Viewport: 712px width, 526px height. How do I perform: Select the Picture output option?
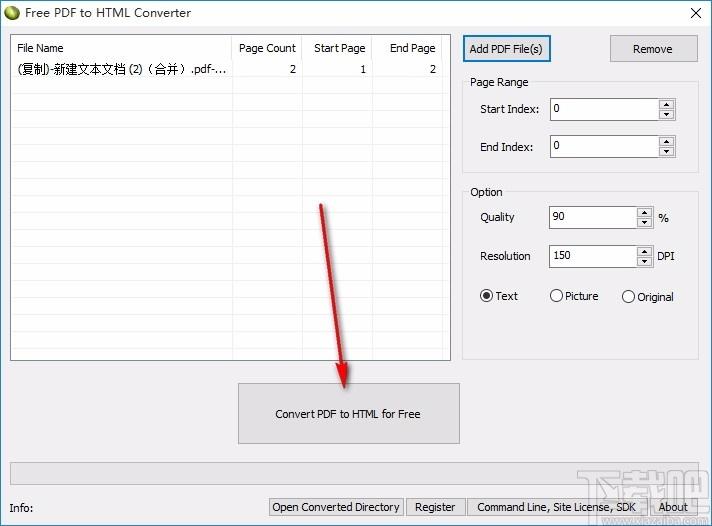pyautogui.click(x=574, y=296)
